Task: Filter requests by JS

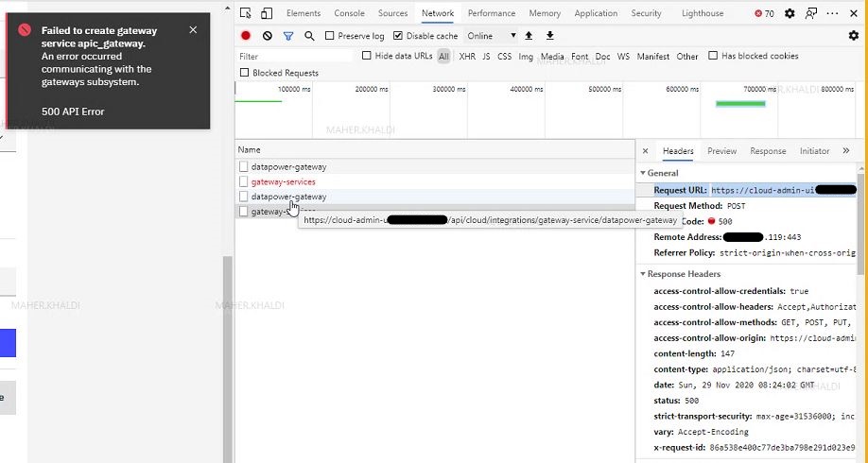Action: (x=486, y=57)
